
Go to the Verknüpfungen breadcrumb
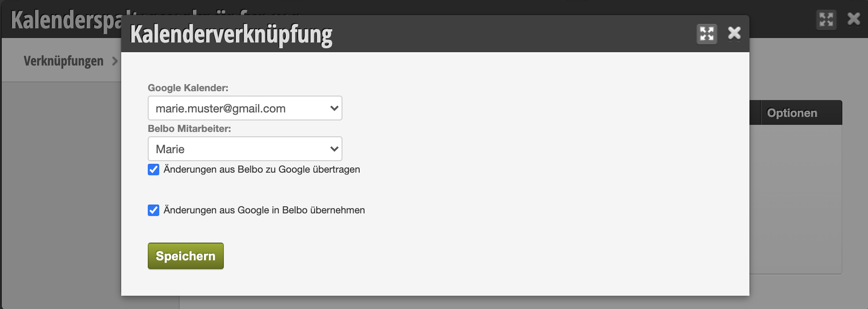(63, 61)
